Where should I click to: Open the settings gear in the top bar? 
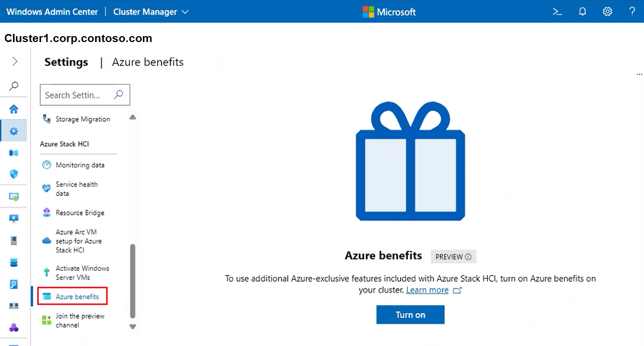tap(607, 11)
